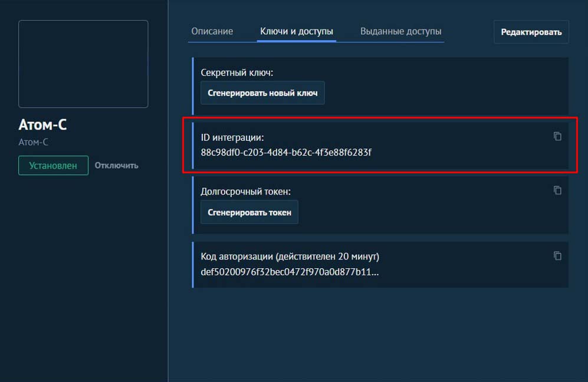The height and width of the screenshot is (382, 588).
Task: Copy the authorization code
Action: click(557, 256)
